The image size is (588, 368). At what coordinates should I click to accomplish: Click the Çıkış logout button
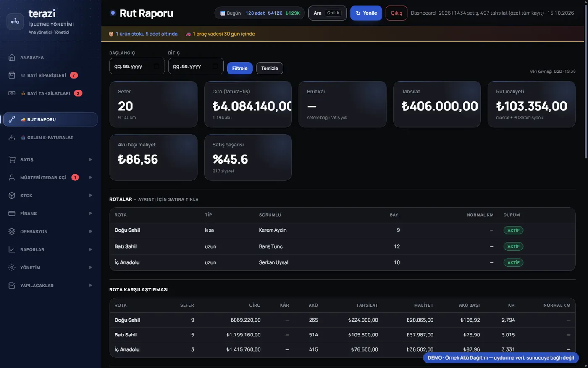click(x=396, y=13)
